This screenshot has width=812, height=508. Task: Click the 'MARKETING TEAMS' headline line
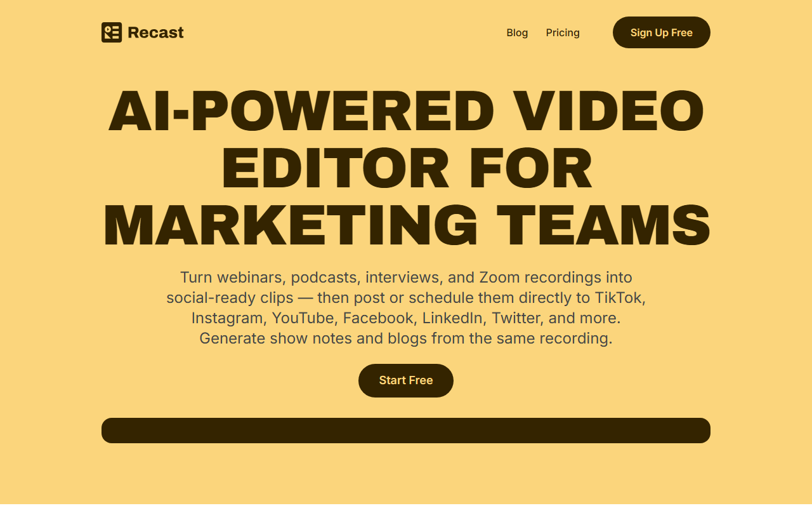click(x=406, y=226)
